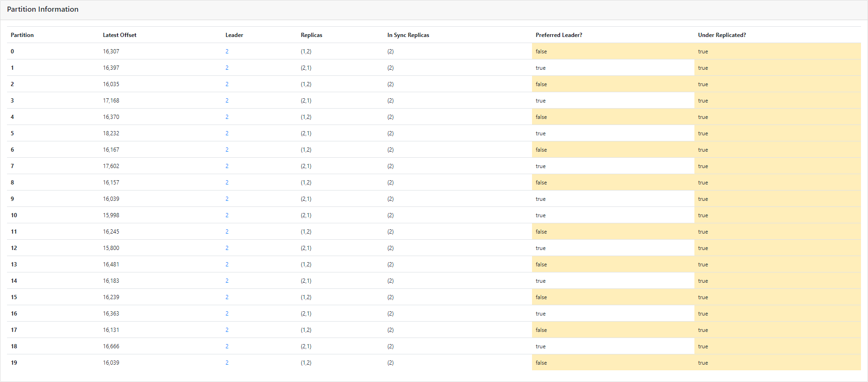Click leader link for partition 14
Screen dimensions: 868x382
227,281
